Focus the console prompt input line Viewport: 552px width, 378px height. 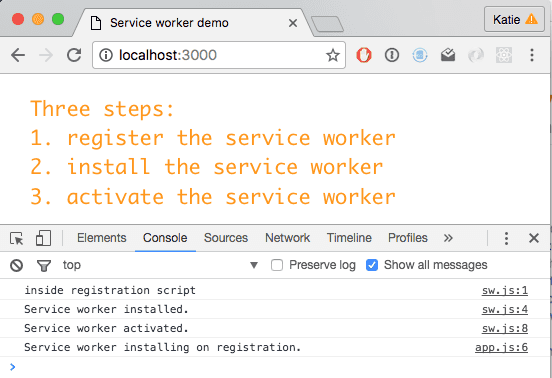[x=275, y=367]
